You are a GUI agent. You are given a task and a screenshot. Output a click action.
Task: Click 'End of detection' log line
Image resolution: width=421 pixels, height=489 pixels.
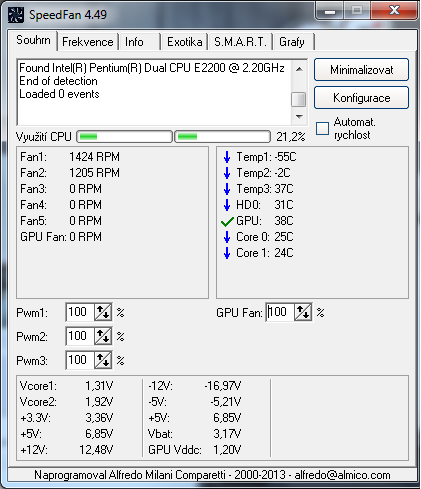click(58, 81)
